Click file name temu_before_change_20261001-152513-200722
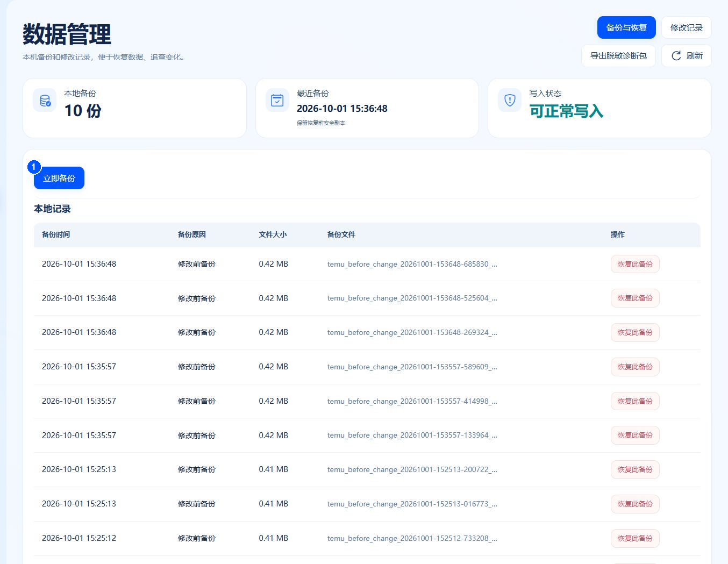This screenshot has width=728, height=564. [412, 469]
